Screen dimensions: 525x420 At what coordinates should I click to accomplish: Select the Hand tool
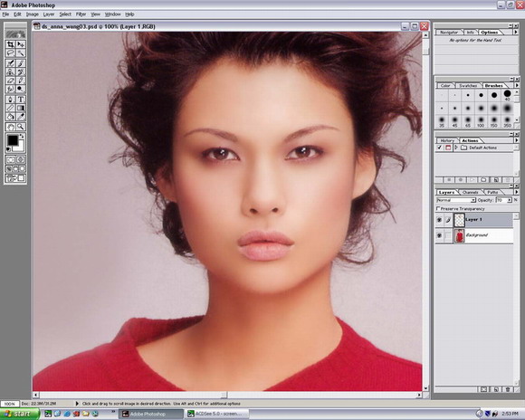[x=10, y=127]
